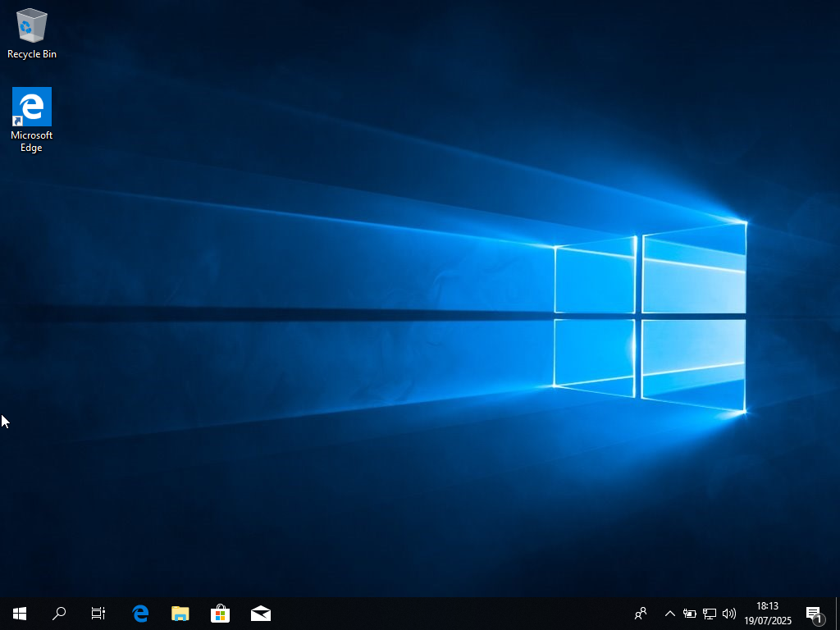This screenshot has height=630, width=840.
Task: Click the unread notification count badge
Action: [819, 619]
